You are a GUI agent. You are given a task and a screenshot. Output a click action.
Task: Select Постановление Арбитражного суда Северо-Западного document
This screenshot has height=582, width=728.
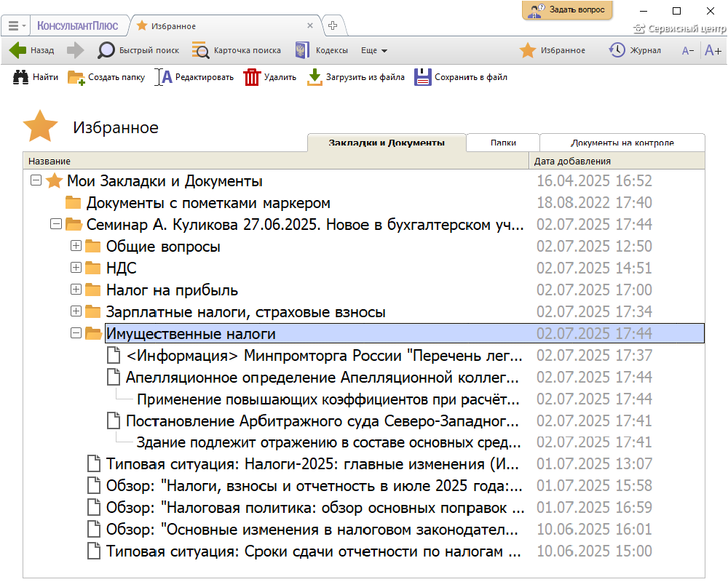323,421
